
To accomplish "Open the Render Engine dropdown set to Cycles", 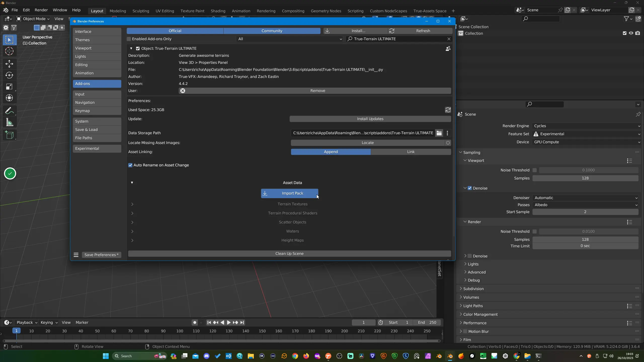I will tap(587, 126).
